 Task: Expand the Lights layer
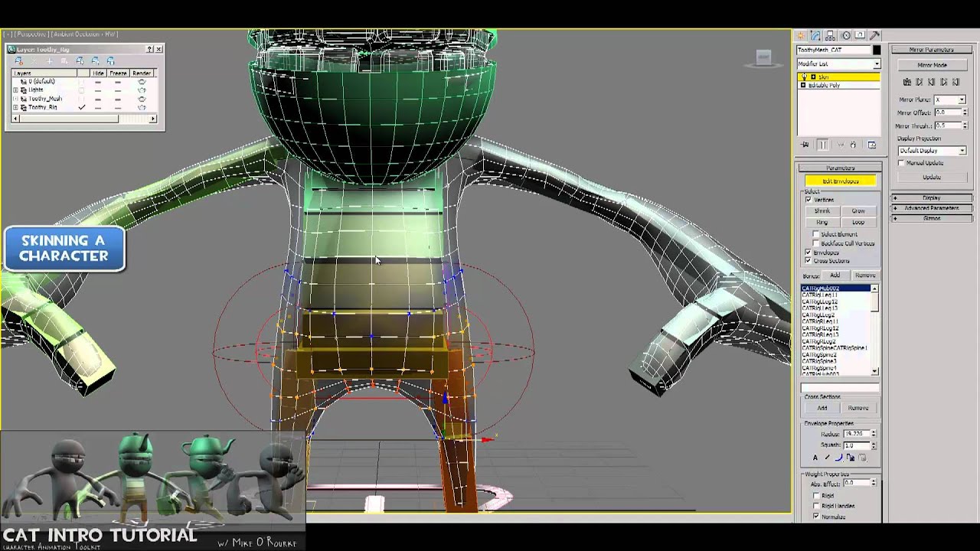(15, 90)
